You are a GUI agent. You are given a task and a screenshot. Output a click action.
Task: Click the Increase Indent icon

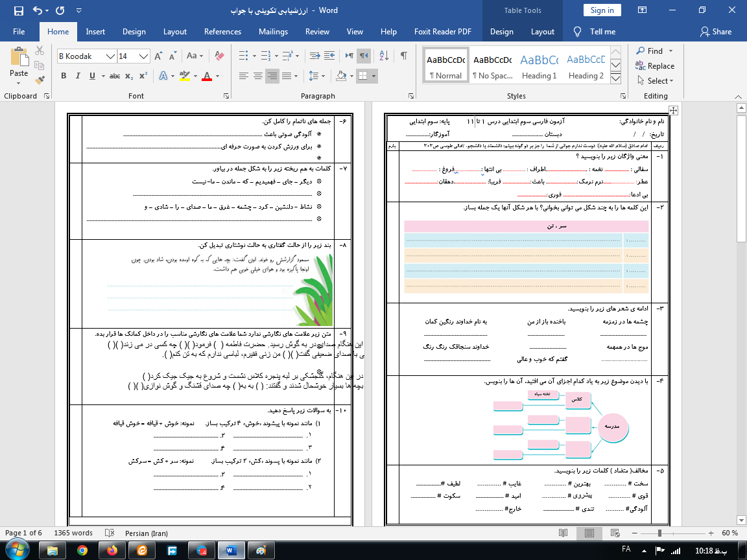point(331,56)
